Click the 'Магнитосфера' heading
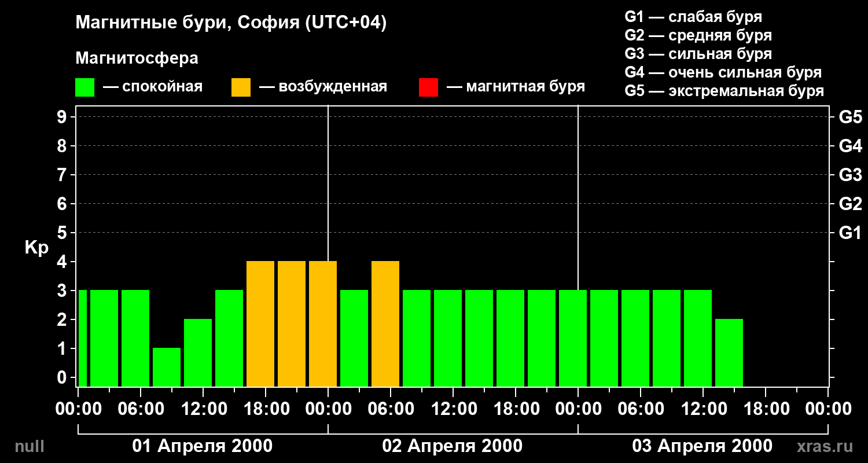The image size is (868, 463). [x=137, y=58]
